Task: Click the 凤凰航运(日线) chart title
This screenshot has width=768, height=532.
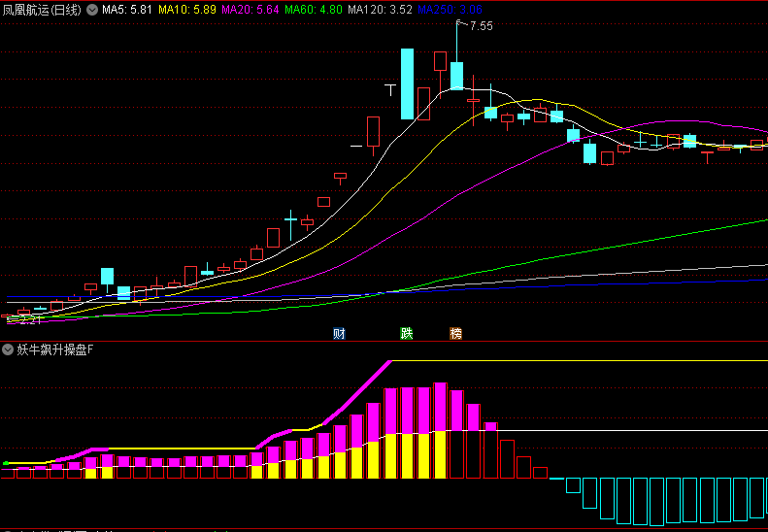Action: tap(42, 10)
